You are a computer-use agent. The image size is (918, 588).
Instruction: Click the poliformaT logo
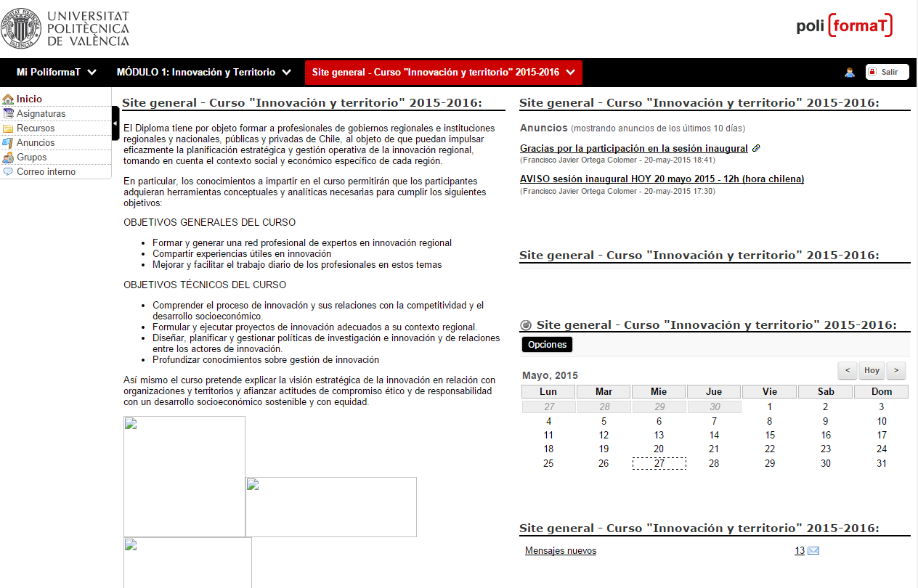pos(845,26)
